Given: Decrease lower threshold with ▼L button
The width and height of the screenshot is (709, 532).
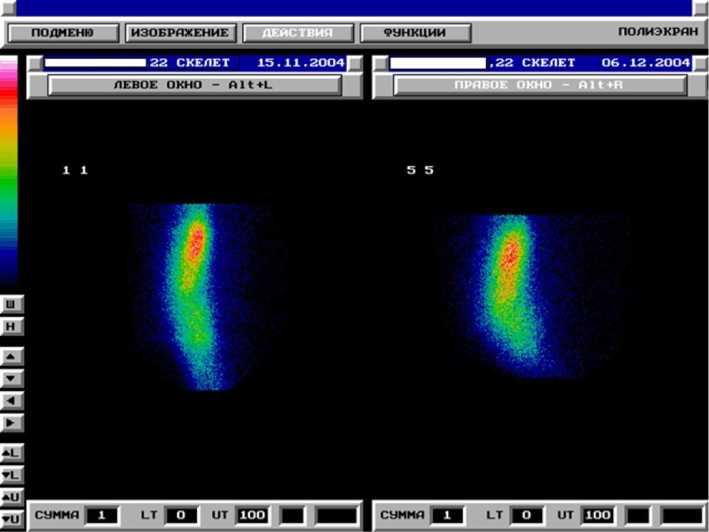Looking at the screenshot, I should point(11,475).
